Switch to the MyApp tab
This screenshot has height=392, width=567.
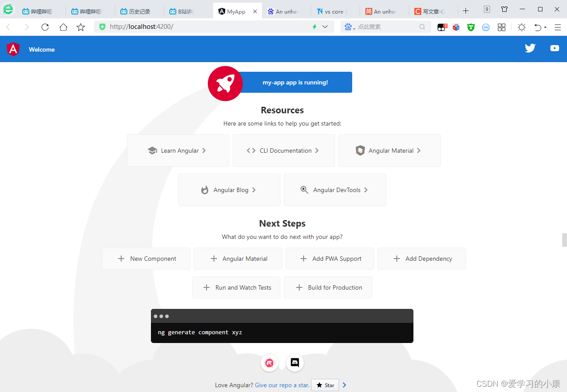pyautogui.click(x=237, y=11)
